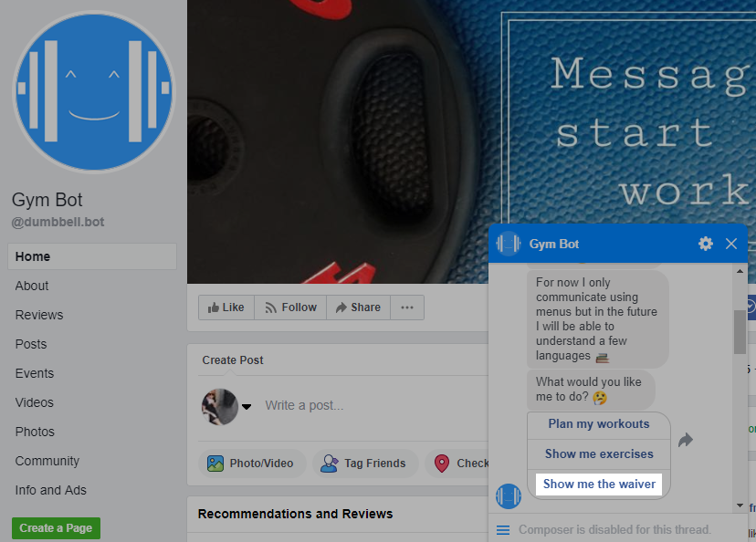Click the share arrow beside chat menu
The width and height of the screenshot is (756, 542).
click(686, 440)
